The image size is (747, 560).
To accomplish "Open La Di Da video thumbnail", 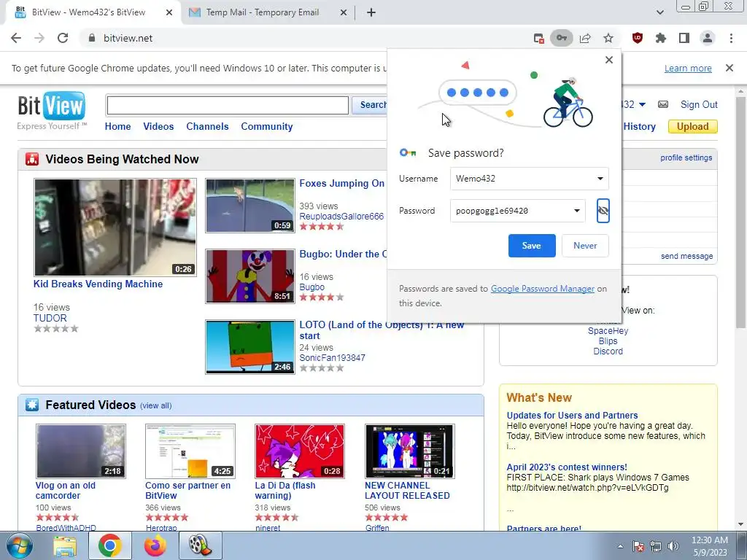I will click(x=300, y=451).
